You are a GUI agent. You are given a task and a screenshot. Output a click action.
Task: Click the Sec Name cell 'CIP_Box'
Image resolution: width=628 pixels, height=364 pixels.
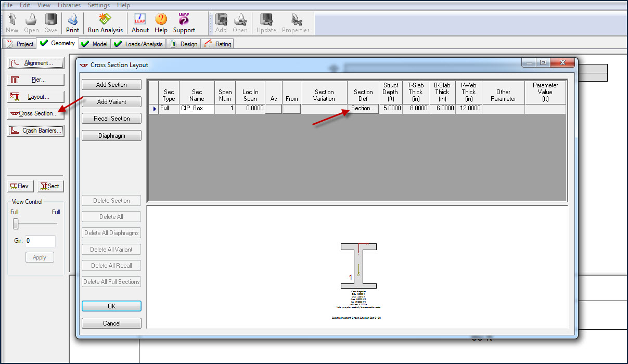click(197, 109)
